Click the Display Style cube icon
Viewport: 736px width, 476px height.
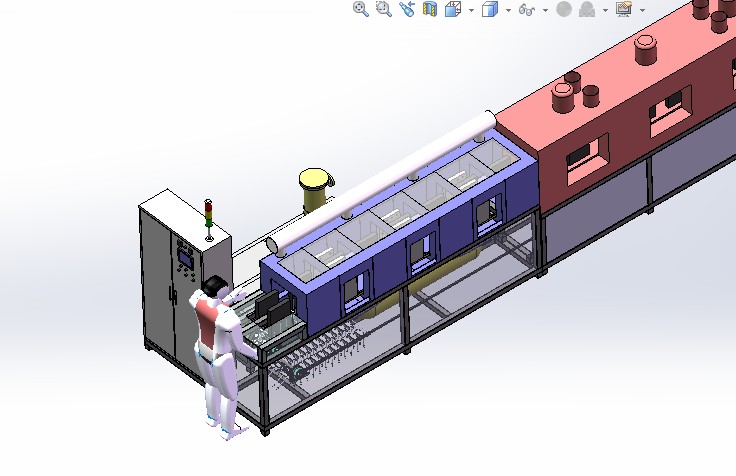click(x=490, y=9)
